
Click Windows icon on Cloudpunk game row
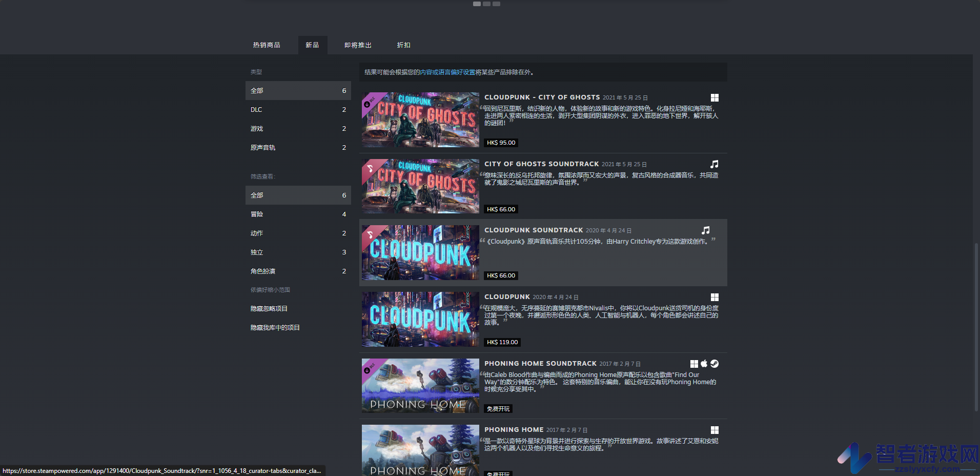[x=714, y=297]
